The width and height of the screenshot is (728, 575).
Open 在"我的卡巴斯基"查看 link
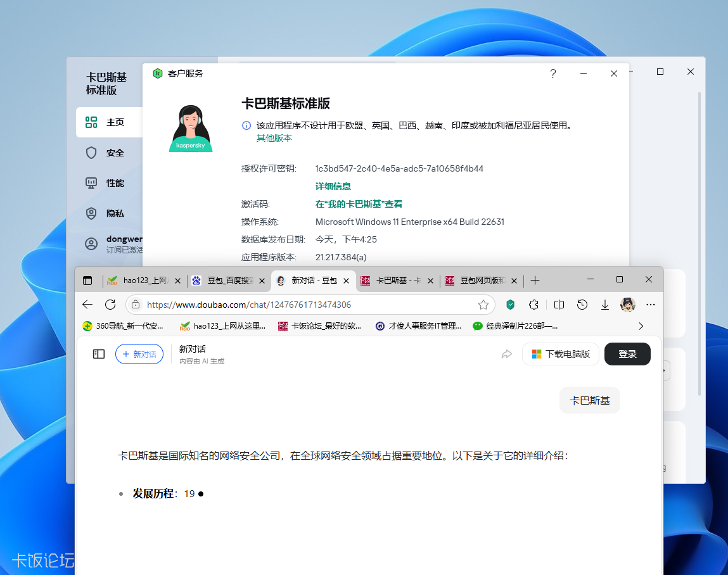click(359, 204)
